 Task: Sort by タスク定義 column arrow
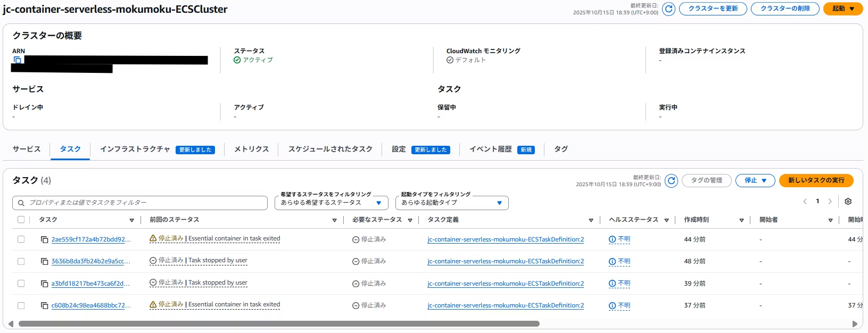591,220
